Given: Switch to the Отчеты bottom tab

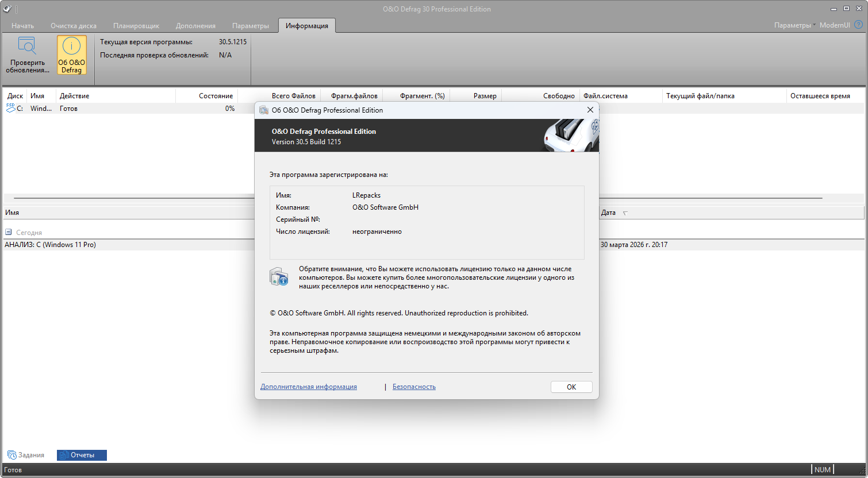Looking at the screenshot, I should (x=82, y=455).
